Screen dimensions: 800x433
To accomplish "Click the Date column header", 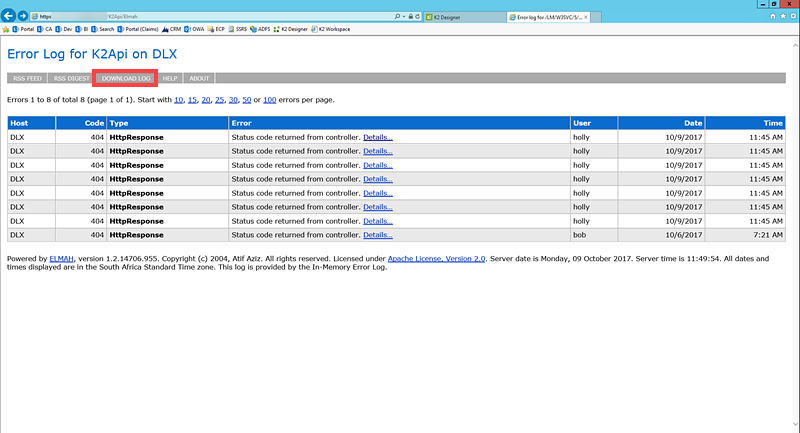I will [662, 123].
